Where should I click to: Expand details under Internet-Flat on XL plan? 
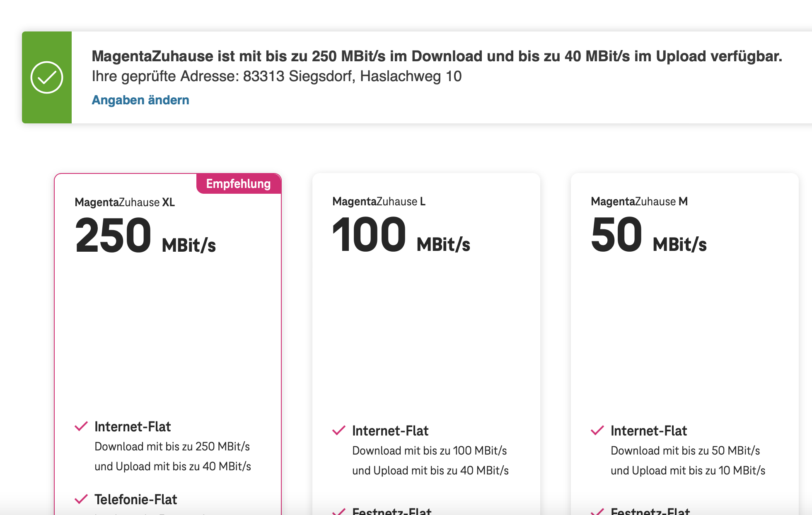(x=133, y=426)
